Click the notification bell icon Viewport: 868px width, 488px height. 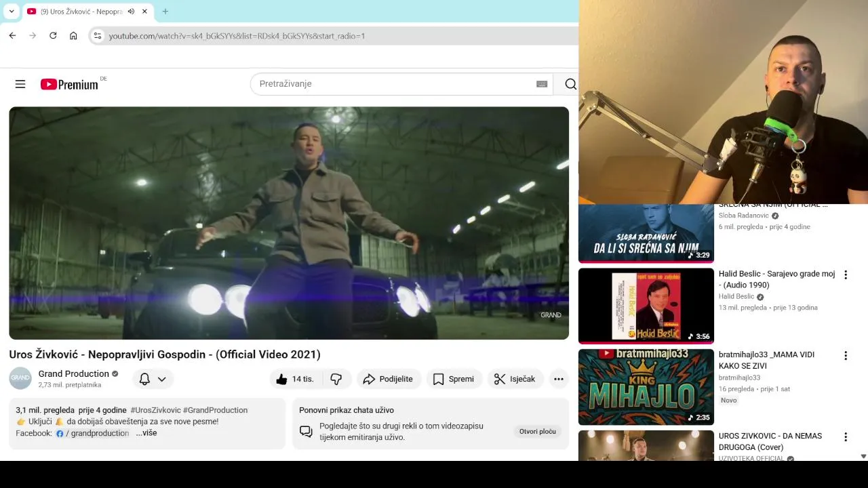[x=144, y=379]
